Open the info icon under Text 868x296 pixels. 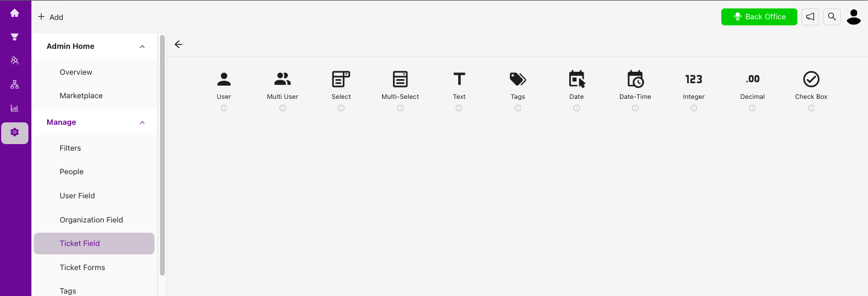coord(459,109)
